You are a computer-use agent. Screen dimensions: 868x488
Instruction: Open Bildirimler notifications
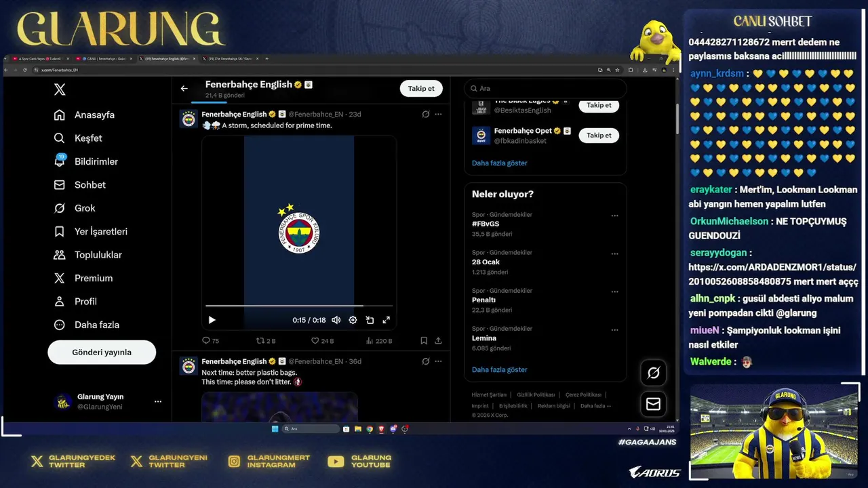point(86,161)
